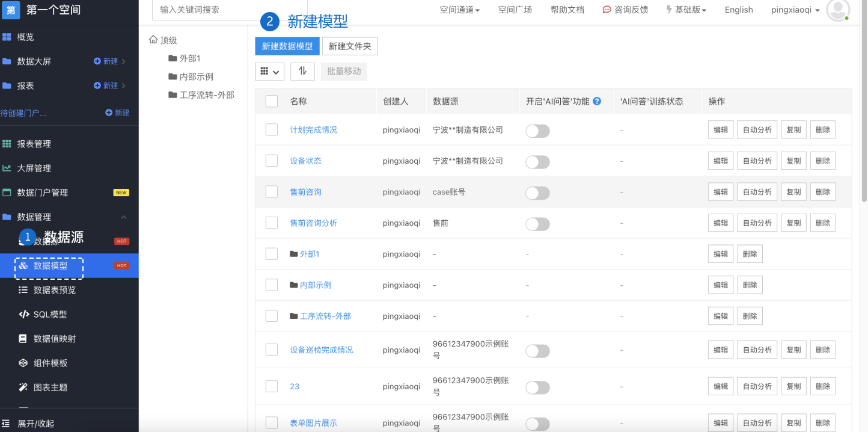Check the select-all checkbox in table header
Screen dimensions: 868x432
(272, 101)
